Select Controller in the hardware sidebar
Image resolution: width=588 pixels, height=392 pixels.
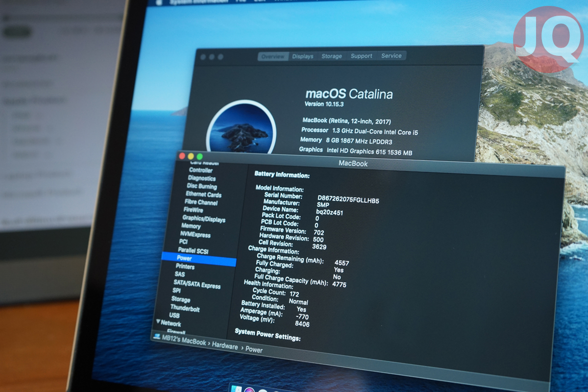(201, 170)
